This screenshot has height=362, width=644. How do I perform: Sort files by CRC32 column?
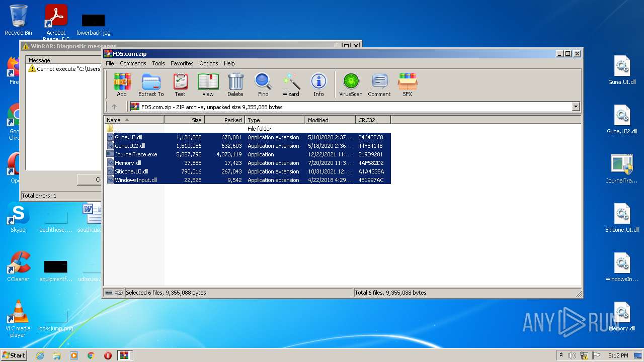(x=373, y=120)
